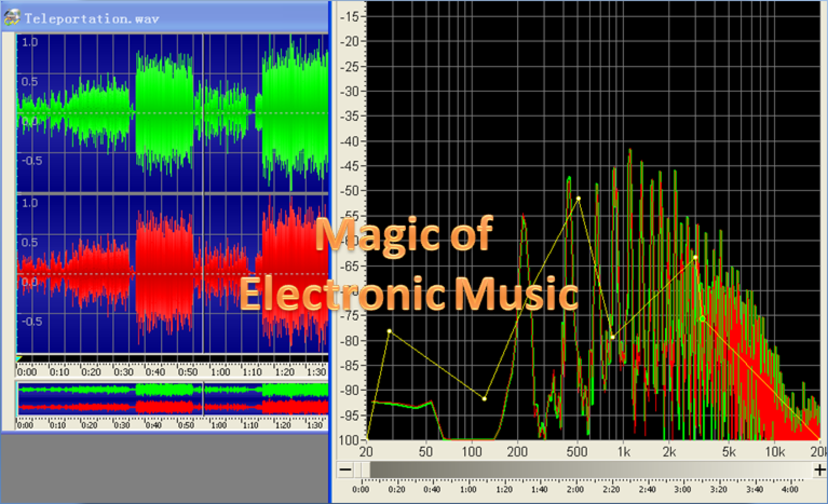This screenshot has height=504, width=828.
Task: Zoom out the spectrum timeline with the minus button
Action: tap(346, 470)
